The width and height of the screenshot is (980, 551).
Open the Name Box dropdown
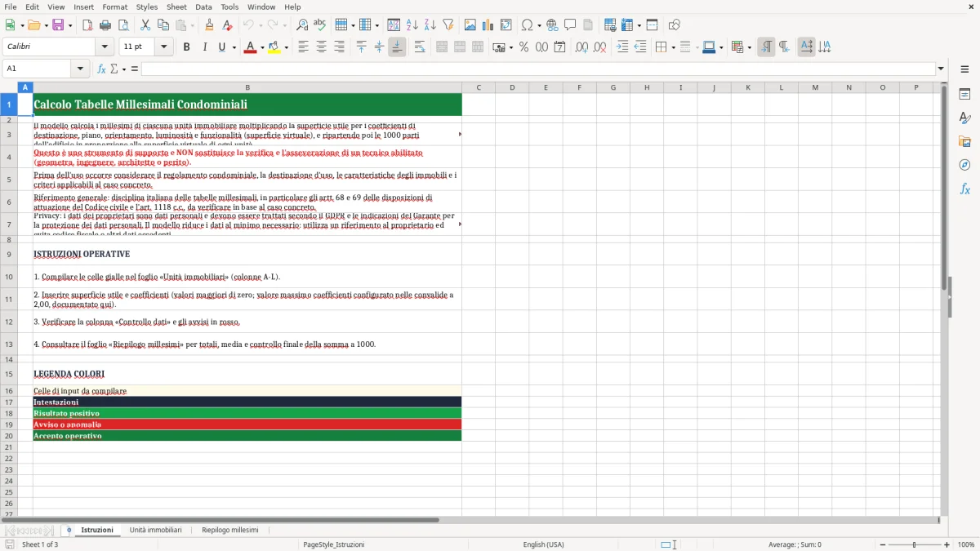[x=81, y=69]
